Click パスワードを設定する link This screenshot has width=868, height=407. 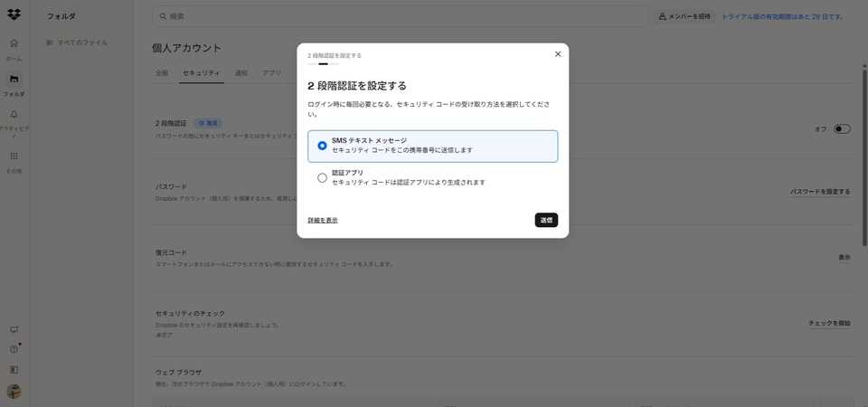(820, 192)
